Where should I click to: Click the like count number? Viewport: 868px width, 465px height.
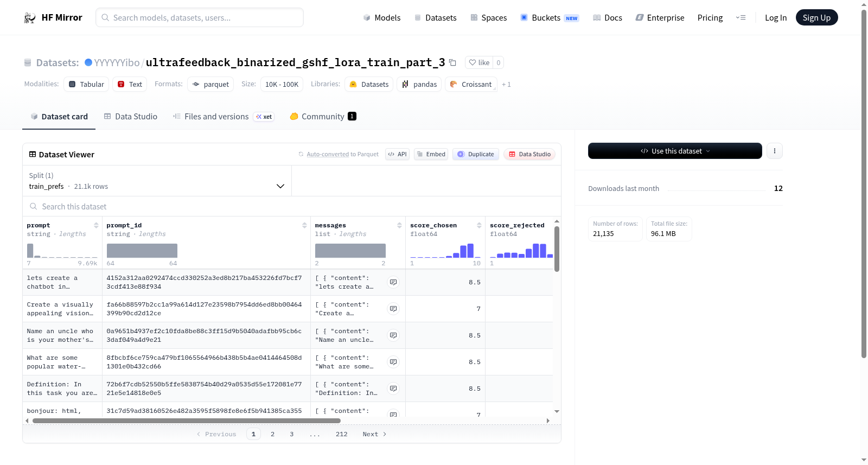coord(499,62)
